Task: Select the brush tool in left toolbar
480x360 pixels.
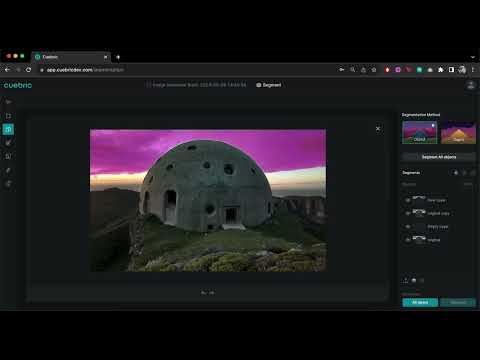Action: tap(9, 143)
